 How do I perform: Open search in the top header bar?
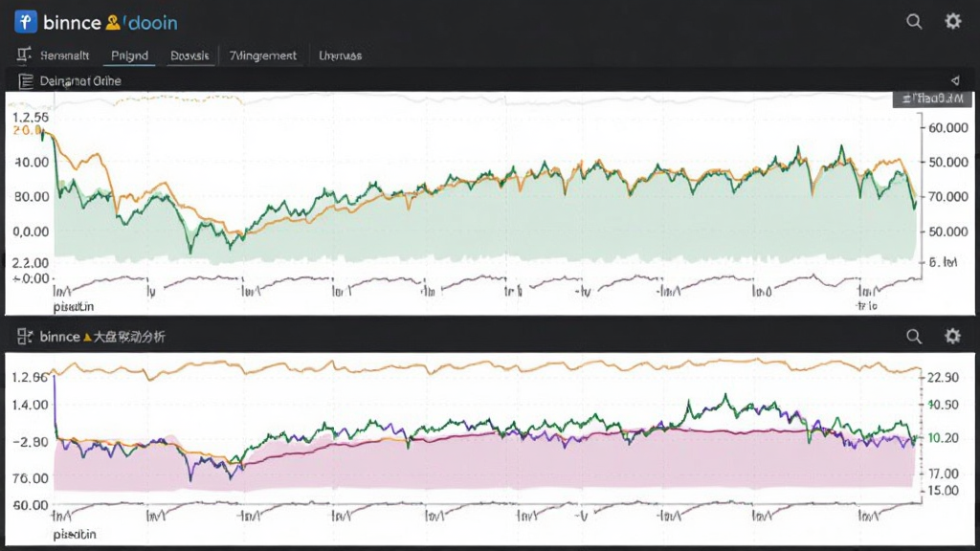click(914, 22)
